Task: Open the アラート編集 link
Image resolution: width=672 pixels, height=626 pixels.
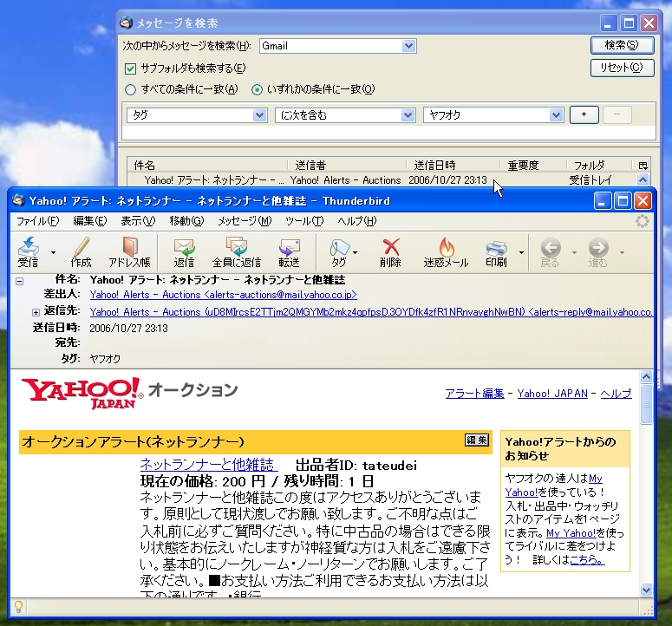Action: pyautogui.click(x=474, y=394)
